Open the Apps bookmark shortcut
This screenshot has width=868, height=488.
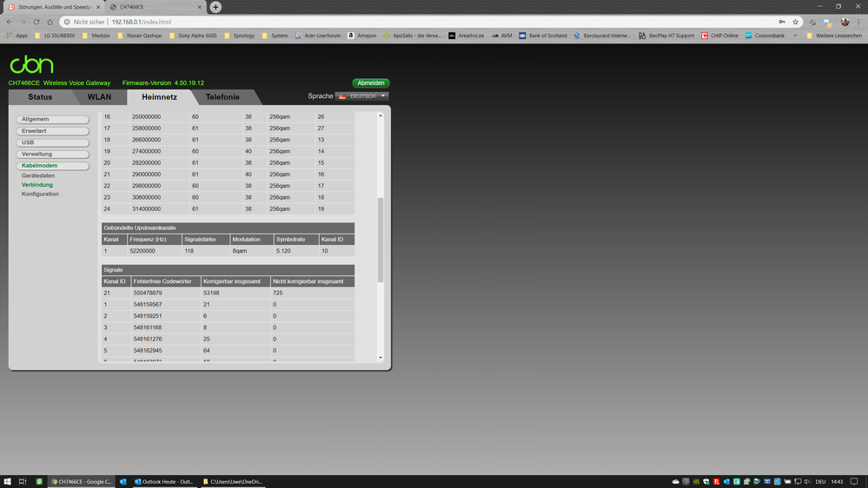click(x=17, y=36)
